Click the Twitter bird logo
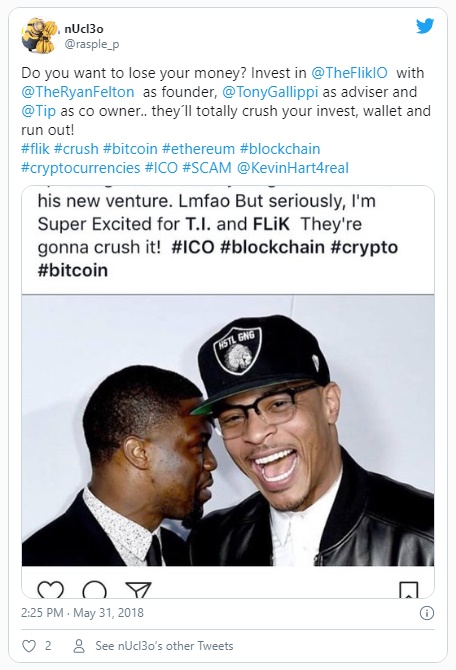 (425, 26)
